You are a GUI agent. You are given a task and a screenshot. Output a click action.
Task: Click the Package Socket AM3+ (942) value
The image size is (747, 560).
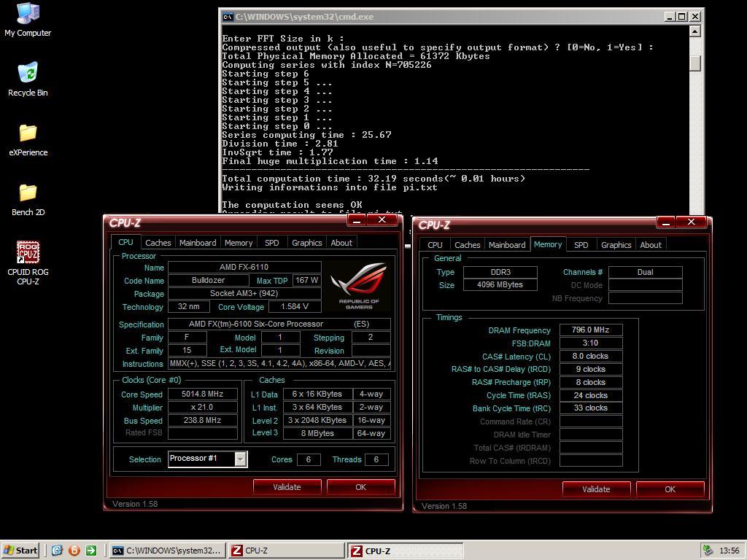click(x=244, y=293)
